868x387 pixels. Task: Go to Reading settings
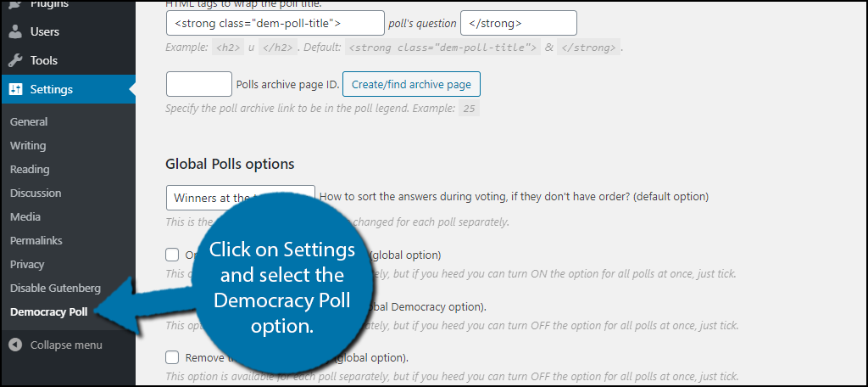(x=30, y=170)
